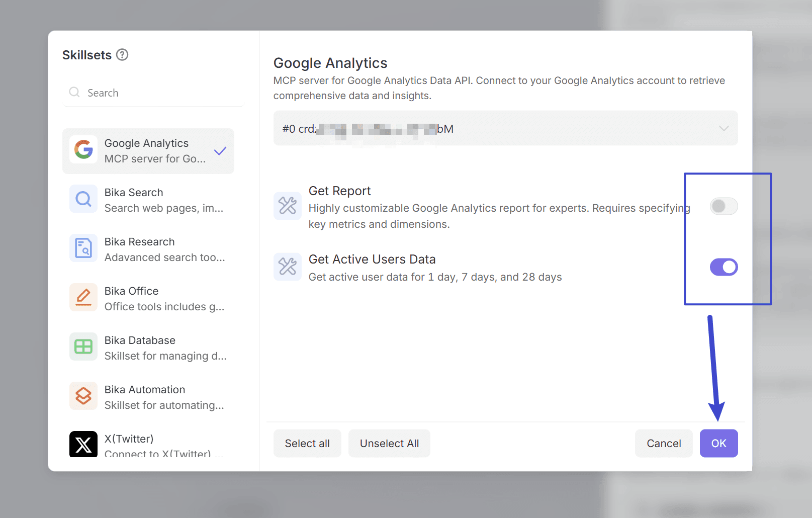Click the Google Analytics logo icon
Screen dimensions: 812x518
(83, 150)
